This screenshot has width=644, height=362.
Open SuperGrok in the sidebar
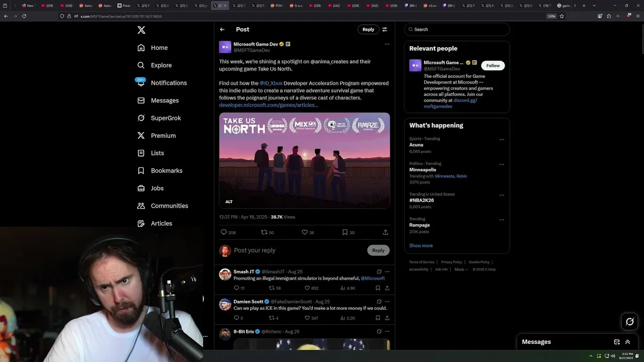[x=159, y=118]
